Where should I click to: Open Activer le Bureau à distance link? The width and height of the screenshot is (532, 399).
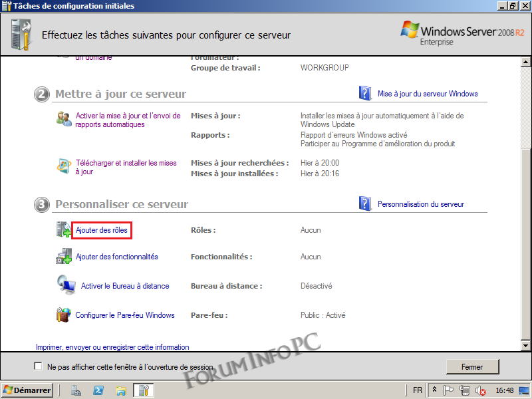(x=125, y=286)
